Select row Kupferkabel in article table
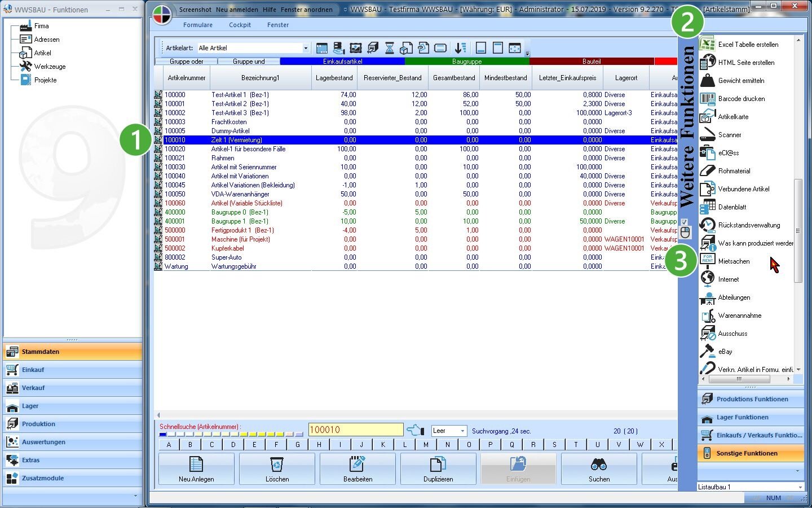812x508 pixels. point(416,248)
